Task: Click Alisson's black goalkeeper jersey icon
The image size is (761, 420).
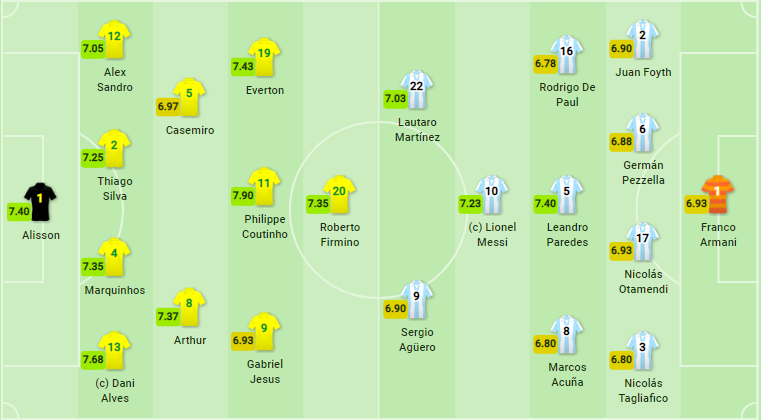Action: coord(41,201)
